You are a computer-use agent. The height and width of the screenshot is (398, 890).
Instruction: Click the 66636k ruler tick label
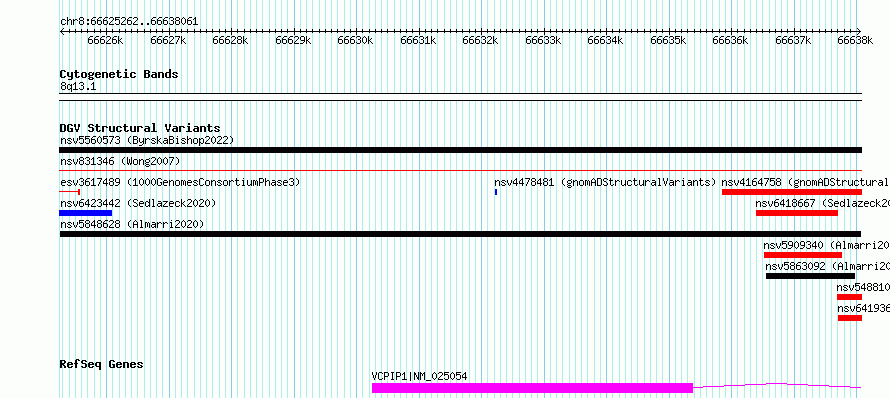[x=731, y=41]
